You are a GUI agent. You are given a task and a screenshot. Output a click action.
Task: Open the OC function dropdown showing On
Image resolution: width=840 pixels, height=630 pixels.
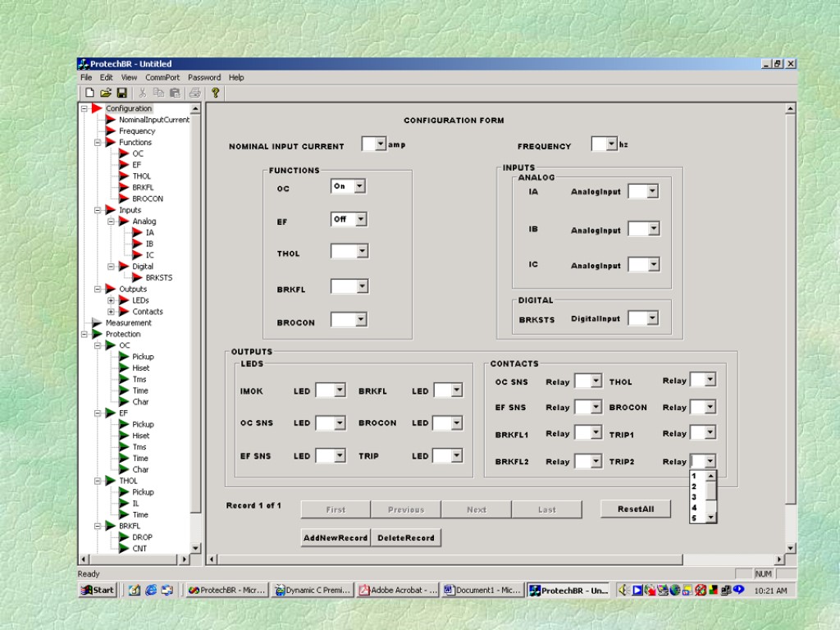tap(359, 187)
